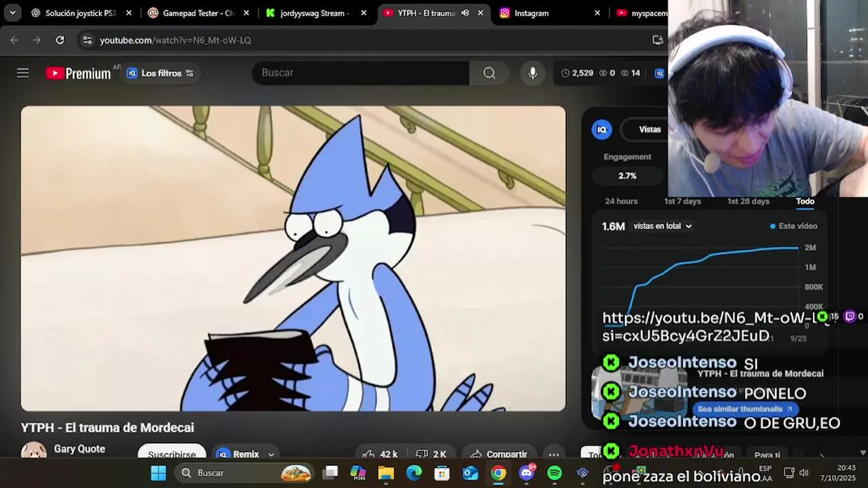Open Gary Quote channel avatar

[x=34, y=450]
